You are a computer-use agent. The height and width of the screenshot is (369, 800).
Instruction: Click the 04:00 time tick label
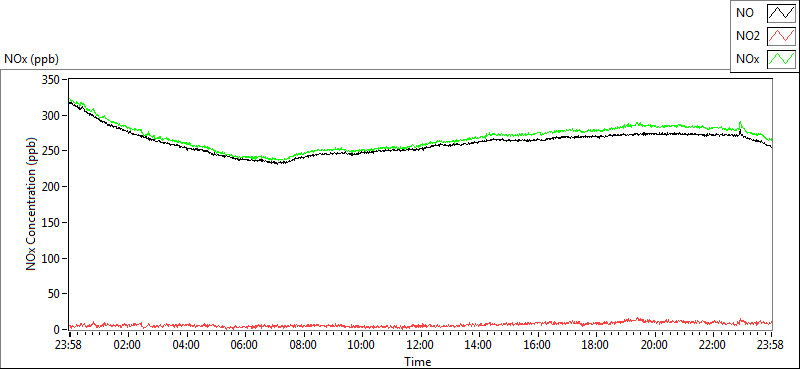click(186, 344)
